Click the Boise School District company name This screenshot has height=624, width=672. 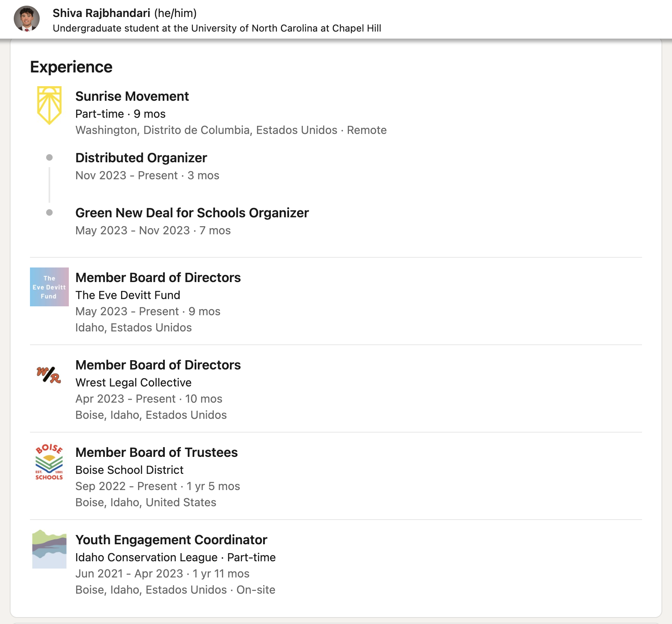(130, 470)
